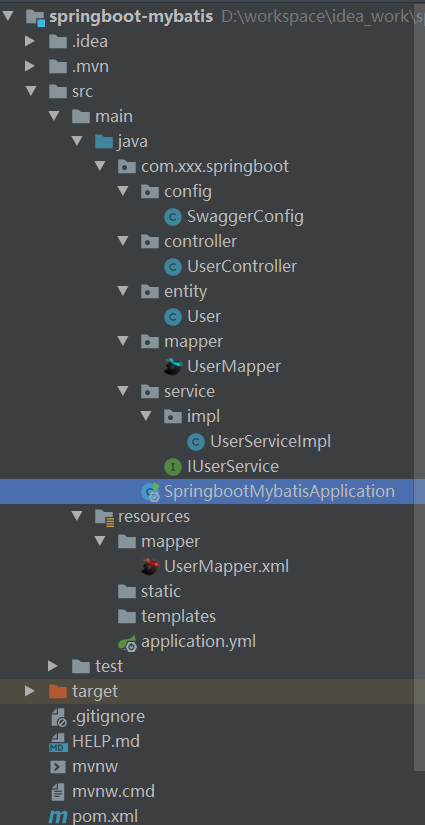Screen dimensions: 425x825
Task: Expand the test folder
Action: (x=53, y=666)
